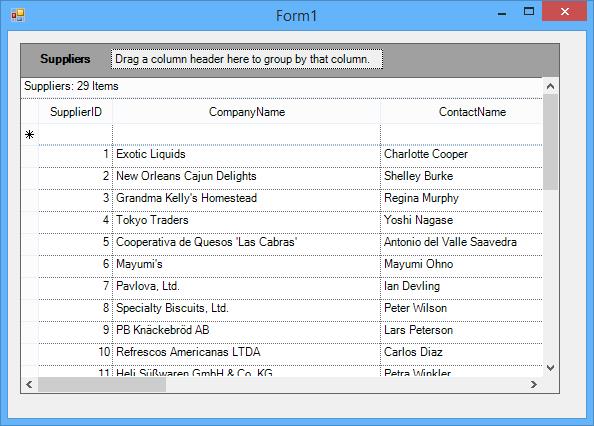Image resolution: width=594 pixels, height=426 pixels.
Task: Sort by the CompanyName column header
Action: click(x=247, y=112)
